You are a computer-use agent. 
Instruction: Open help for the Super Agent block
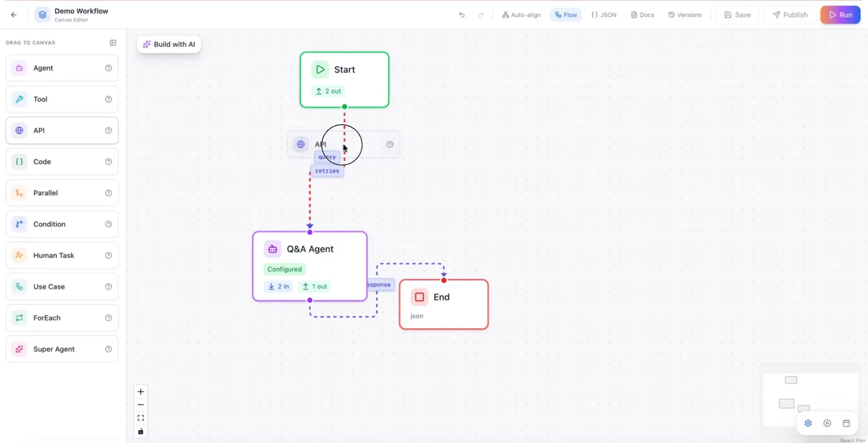108,349
